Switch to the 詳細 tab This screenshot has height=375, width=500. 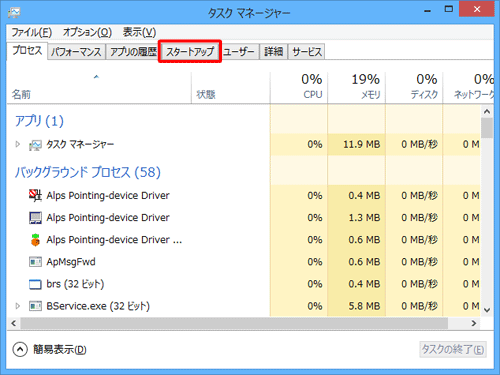pyautogui.click(x=273, y=52)
